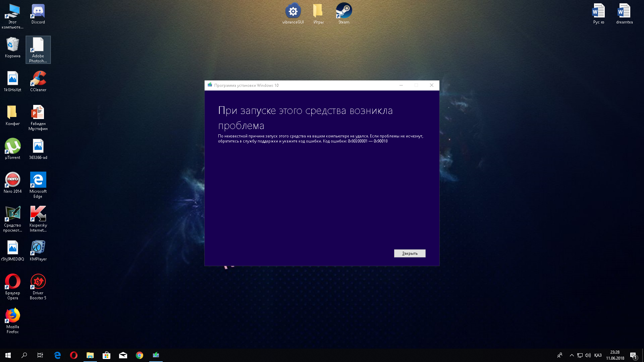The width and height of the screenshot is (644, 362).
Task: Open the Action Center notifications
Action: pos(633,355)
